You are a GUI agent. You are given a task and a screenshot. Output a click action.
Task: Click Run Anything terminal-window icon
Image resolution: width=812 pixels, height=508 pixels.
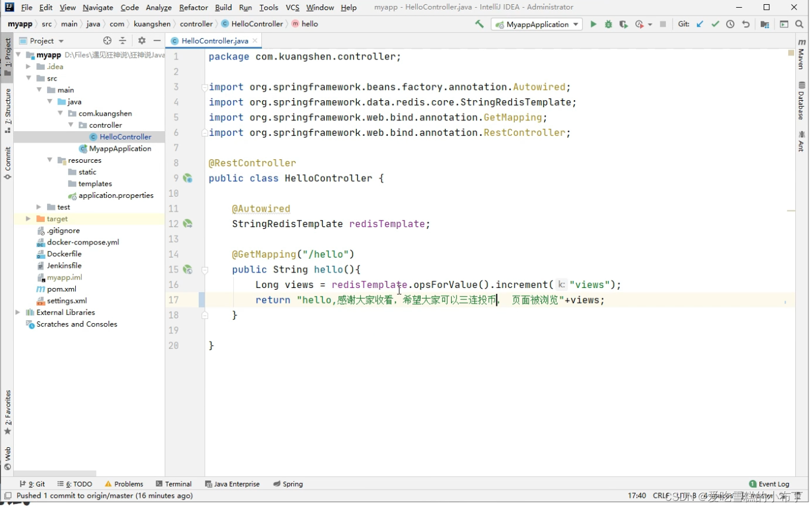click(785, 24)
